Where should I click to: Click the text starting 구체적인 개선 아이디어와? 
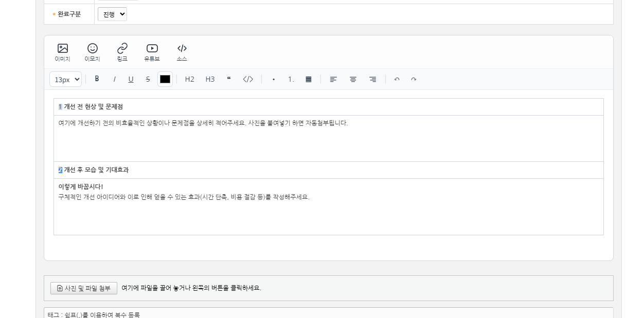(184, 197)
